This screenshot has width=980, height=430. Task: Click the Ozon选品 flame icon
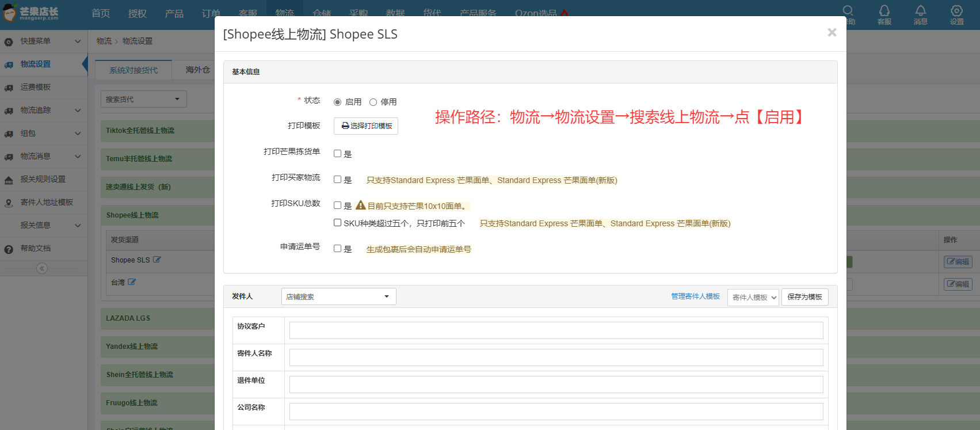(x=565, y=13)
